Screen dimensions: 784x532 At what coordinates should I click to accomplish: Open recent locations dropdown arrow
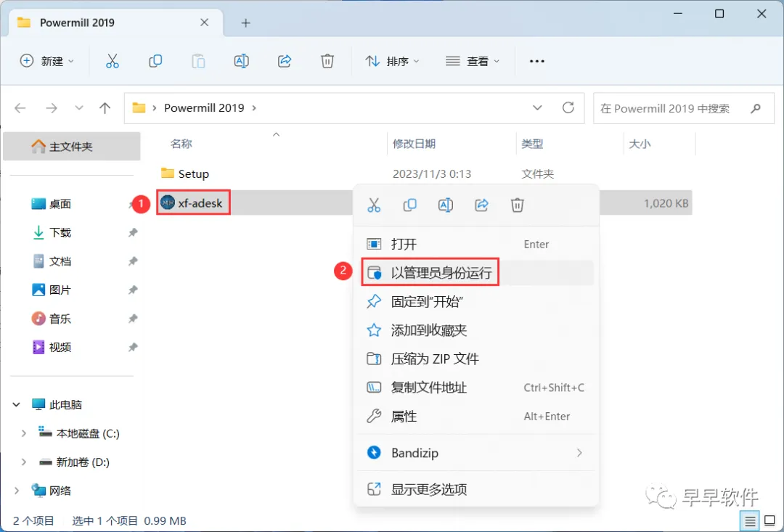click(x=78, y=108)
